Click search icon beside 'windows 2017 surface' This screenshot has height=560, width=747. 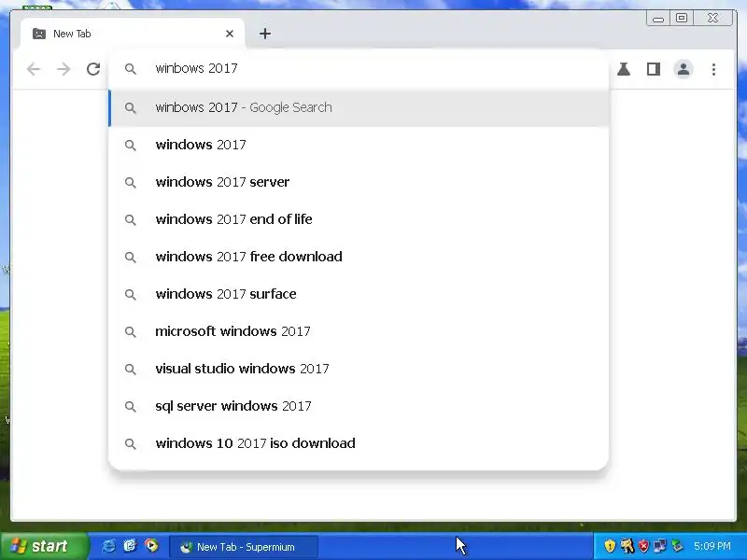coord(130,294)
